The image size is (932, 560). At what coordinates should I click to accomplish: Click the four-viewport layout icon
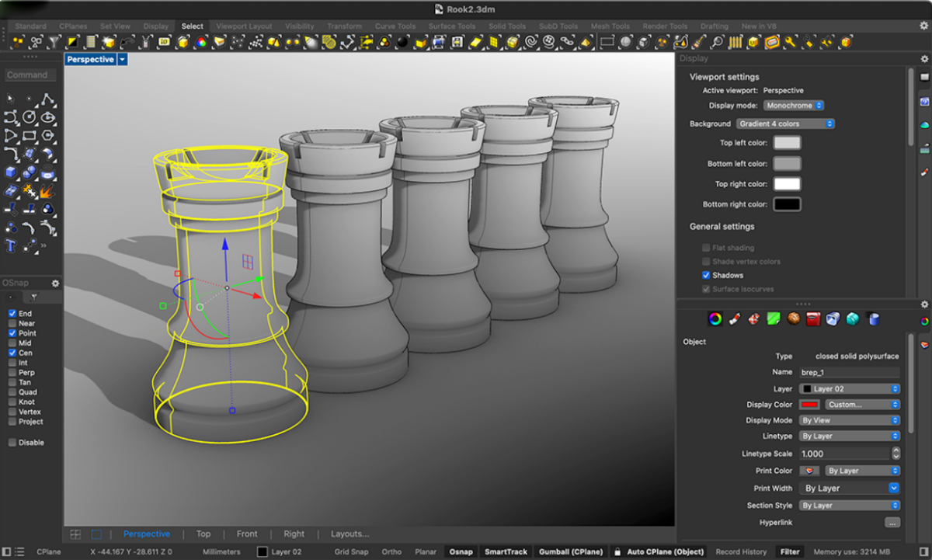coord(75,534)
